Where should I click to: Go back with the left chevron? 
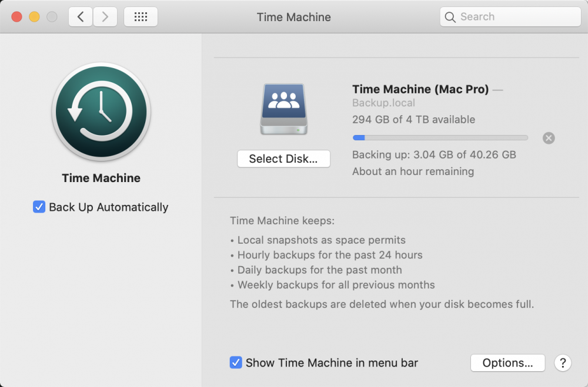pyautogui.click(x=80, y=17)
